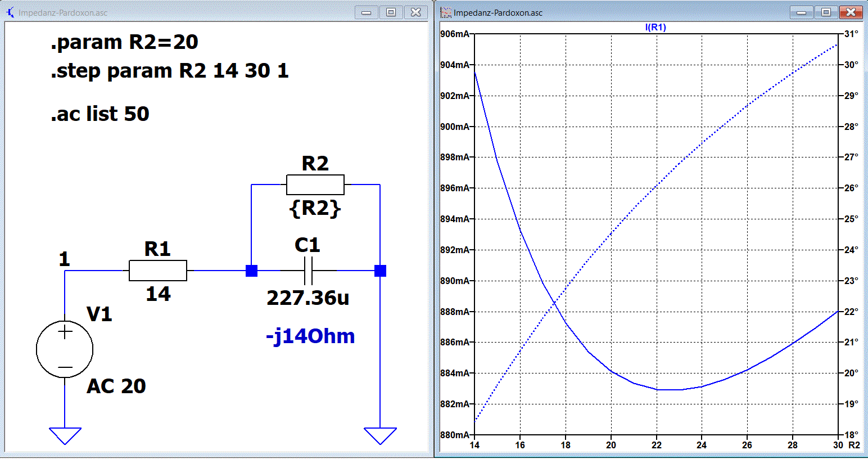Click the R1 resistor symbol
Screen dimensions: 868x459
(x=158, y=271)
